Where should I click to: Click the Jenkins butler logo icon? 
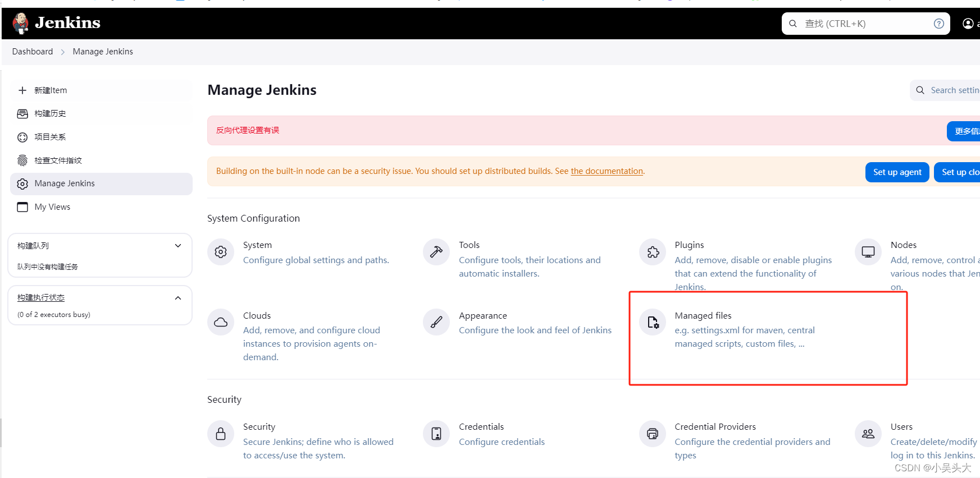coord(21,23)
